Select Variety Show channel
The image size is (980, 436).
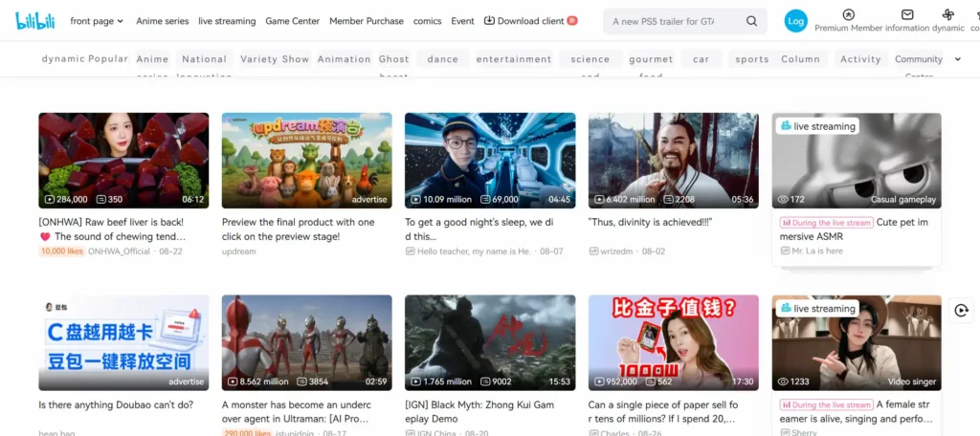coord(275,59)
